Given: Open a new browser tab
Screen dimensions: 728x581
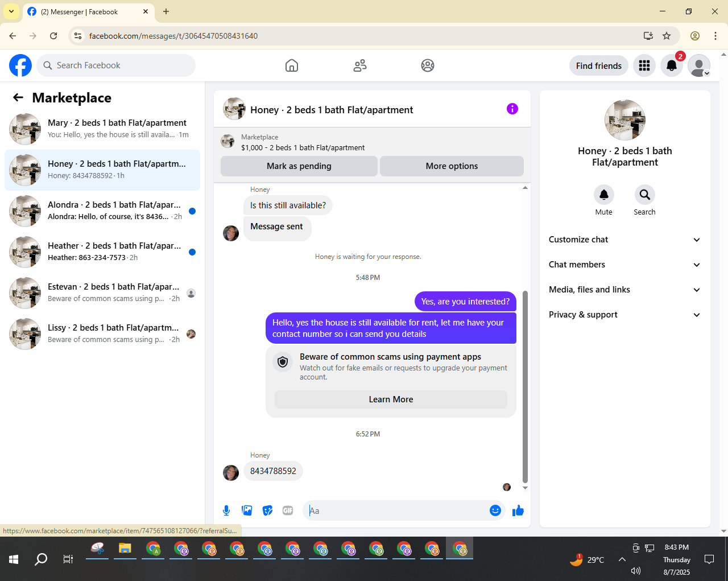Looking at the screenshot, I should 166,11.
